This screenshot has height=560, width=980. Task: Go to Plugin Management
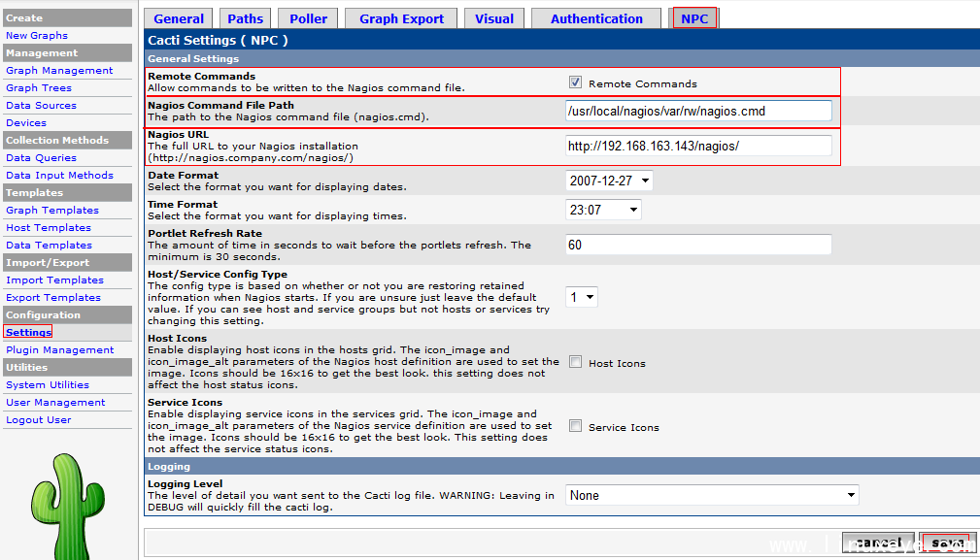pos(60,350)
